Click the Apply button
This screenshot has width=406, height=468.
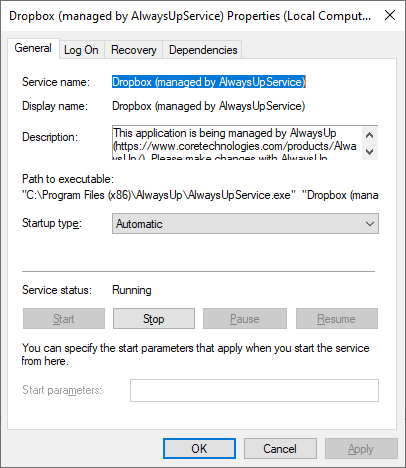pos(361,449)
